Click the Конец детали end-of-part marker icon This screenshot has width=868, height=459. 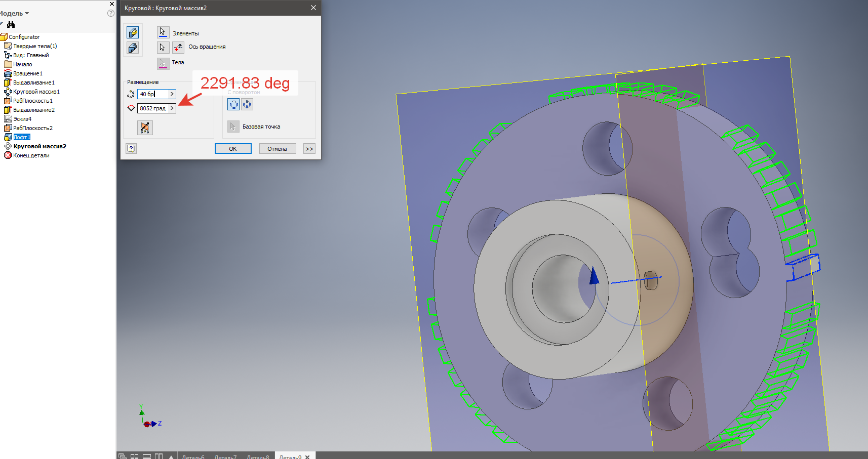pyautogui.click(x=8, y=155)
